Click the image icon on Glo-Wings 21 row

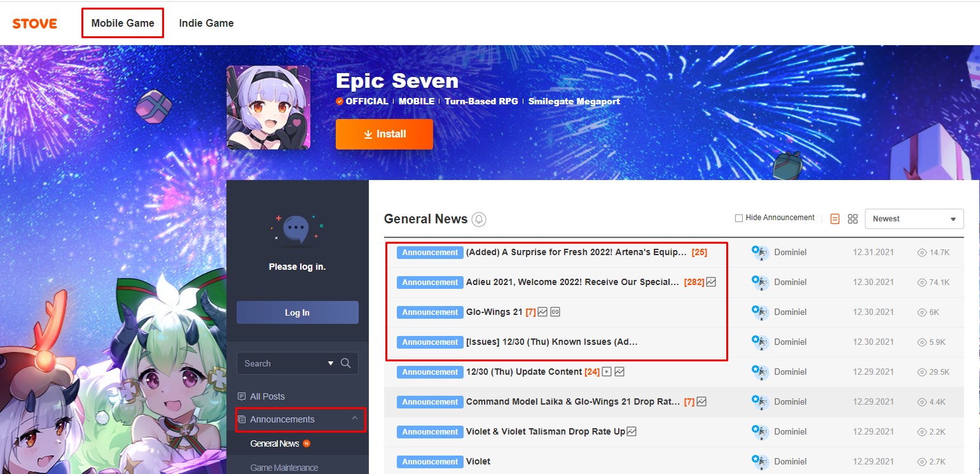(542, 312)
